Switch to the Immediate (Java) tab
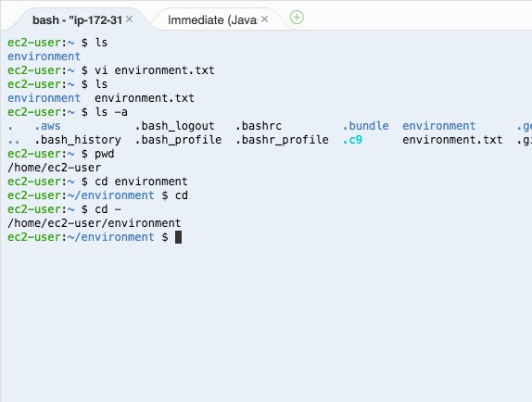Viewport: 532px width, 402px height. [212, 20]
